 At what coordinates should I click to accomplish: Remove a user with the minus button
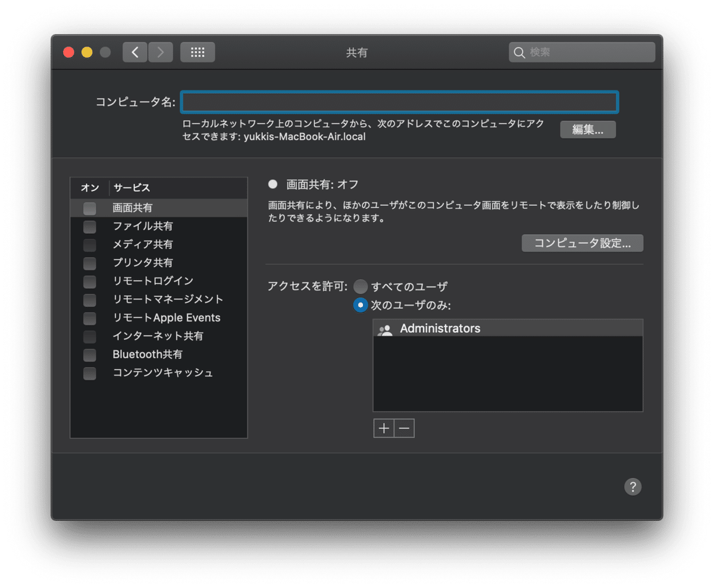click(405, 428)
